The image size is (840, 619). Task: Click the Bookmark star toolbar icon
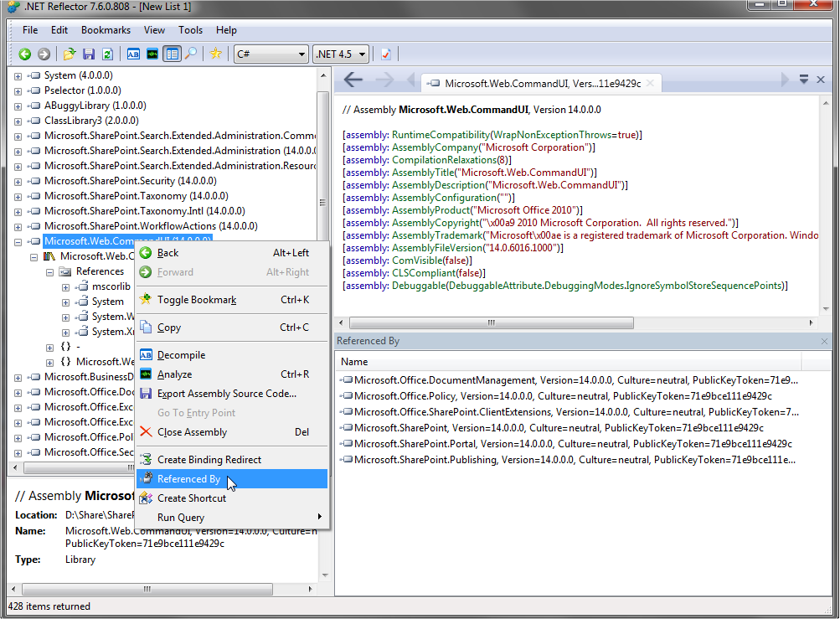(x=216, y=54)
